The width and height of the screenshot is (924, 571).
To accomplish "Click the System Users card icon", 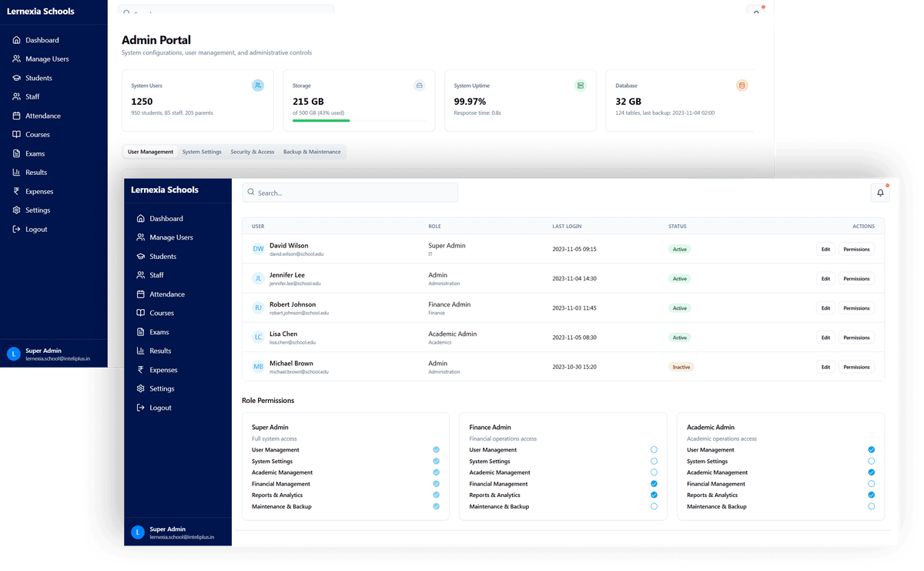I will tap(257, 86).
